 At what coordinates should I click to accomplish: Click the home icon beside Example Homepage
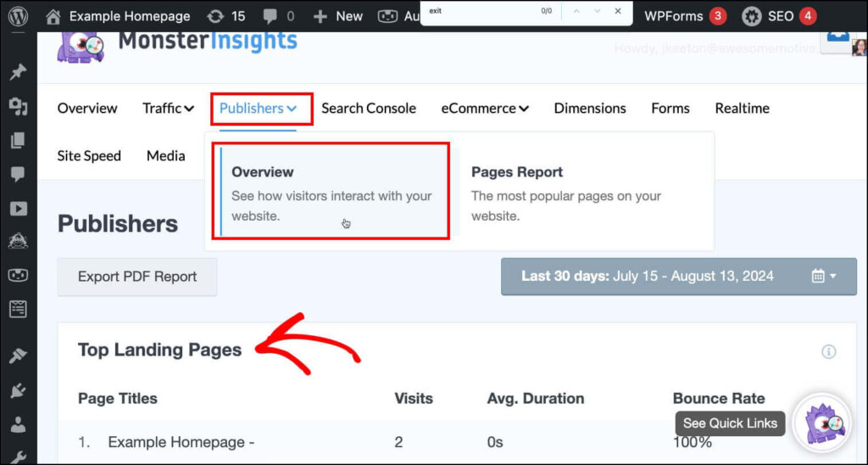click(x=53, y=17)
